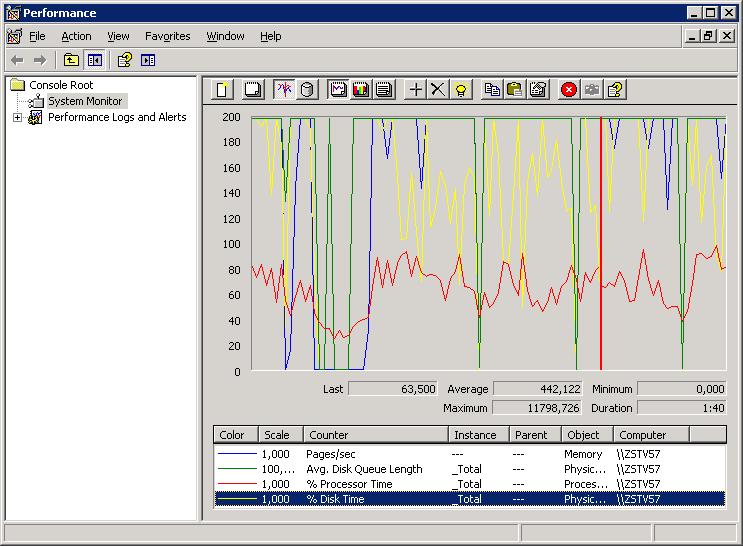Switch to View Histogram mode
This screenshot has height=546, width=743.
tap(360, 90)
